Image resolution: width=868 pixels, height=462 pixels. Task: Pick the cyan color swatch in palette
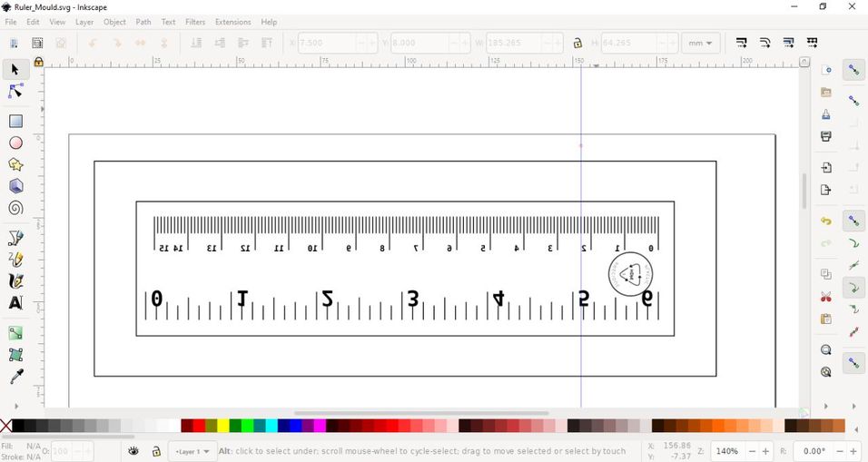271,426
